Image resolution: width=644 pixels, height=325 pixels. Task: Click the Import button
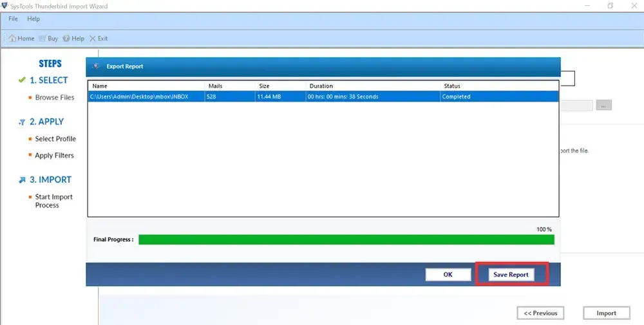tap(606, 313)
